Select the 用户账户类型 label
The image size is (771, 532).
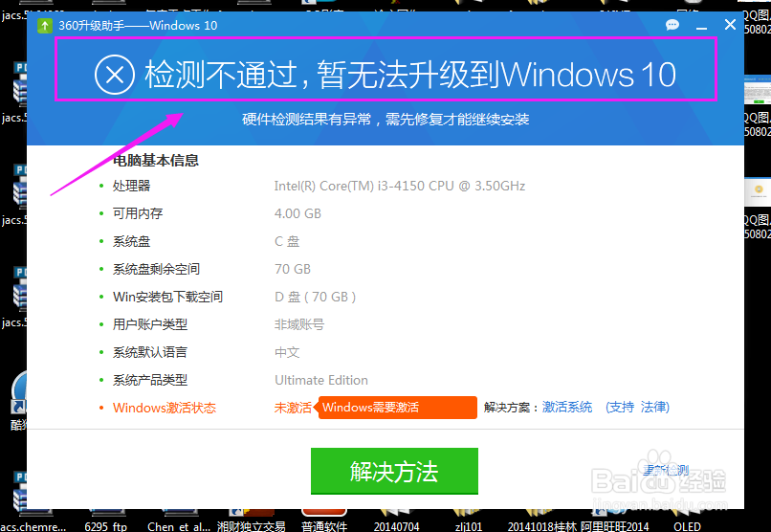[150, 324]
